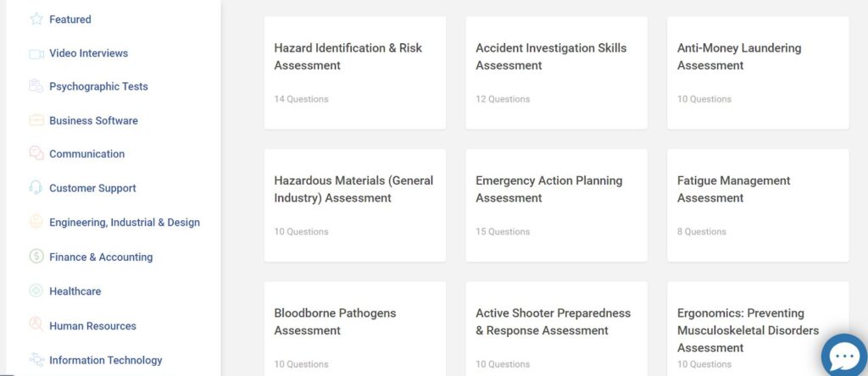
Task: Click the Video Interviews camera icon
Action: [x=36, y=53]
